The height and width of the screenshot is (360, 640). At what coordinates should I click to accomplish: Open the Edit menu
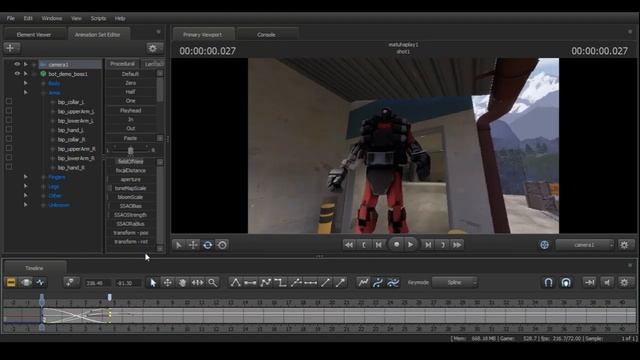pyautogui.click(x=28, y=18)
